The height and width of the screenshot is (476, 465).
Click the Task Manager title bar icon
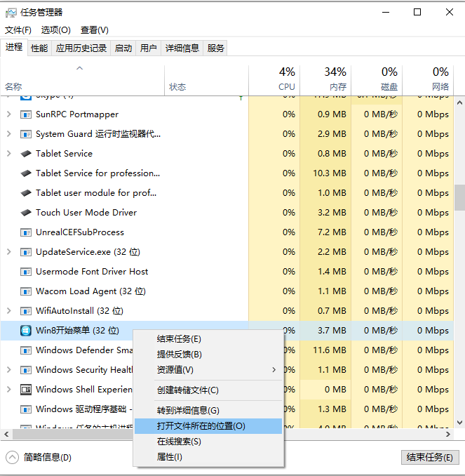pos(11,13)
